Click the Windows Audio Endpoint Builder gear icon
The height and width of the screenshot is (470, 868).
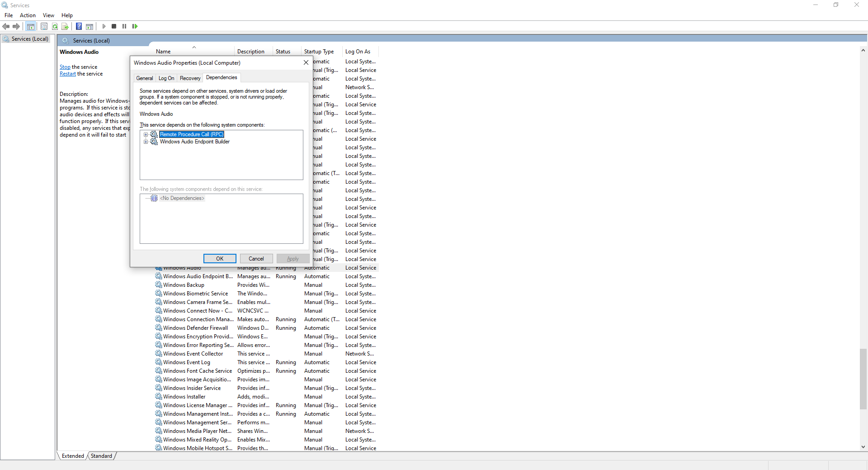[154, 142]
